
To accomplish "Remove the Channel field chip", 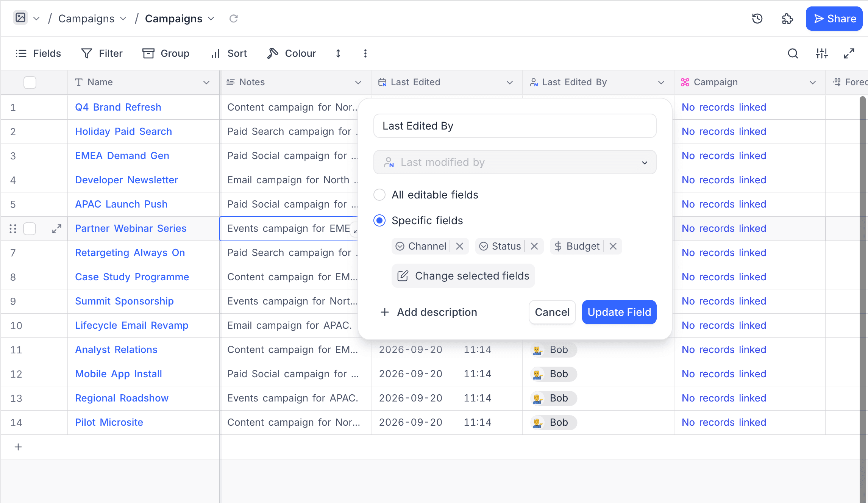I will pos(460,246).
